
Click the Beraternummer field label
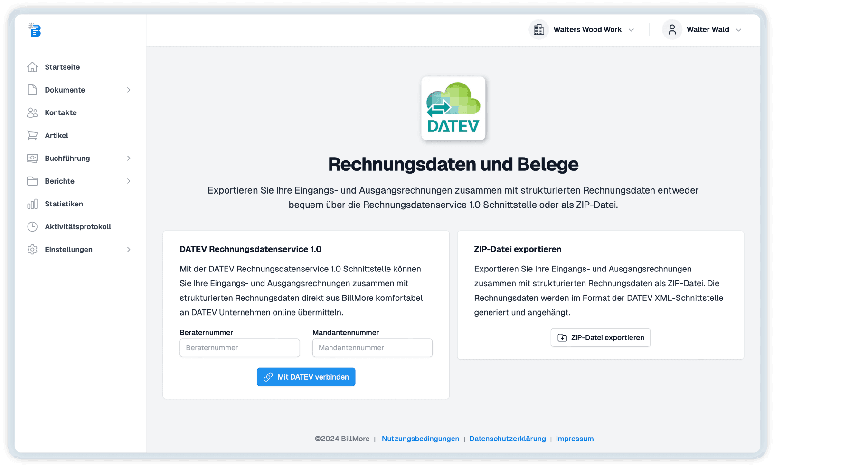[x=207, y=332]
